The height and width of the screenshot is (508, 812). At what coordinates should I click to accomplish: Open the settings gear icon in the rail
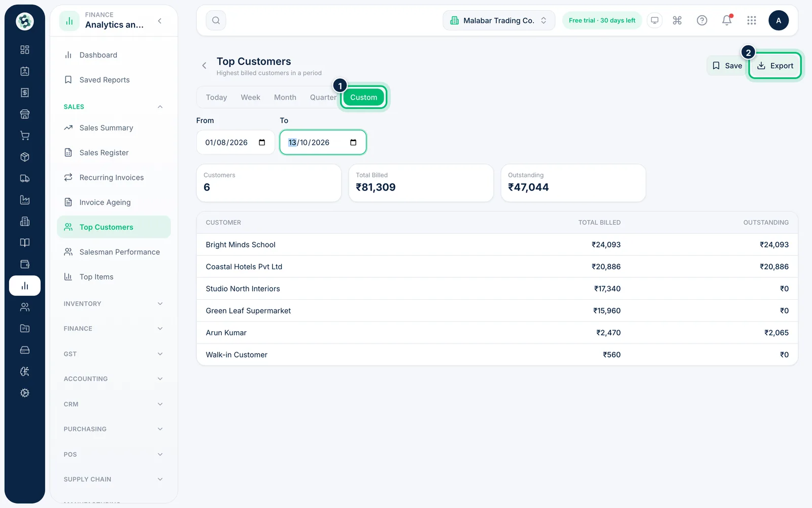(24, 393)
